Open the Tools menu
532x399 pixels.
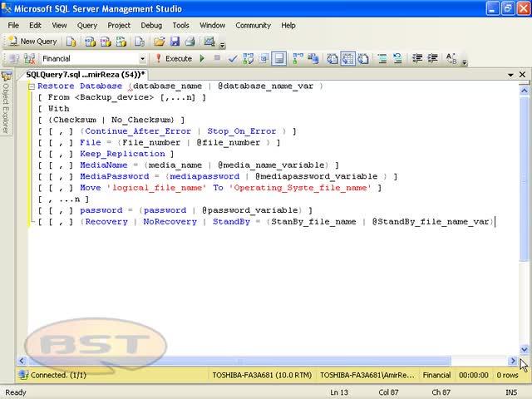pyautogui.click(x=180, y=26)
